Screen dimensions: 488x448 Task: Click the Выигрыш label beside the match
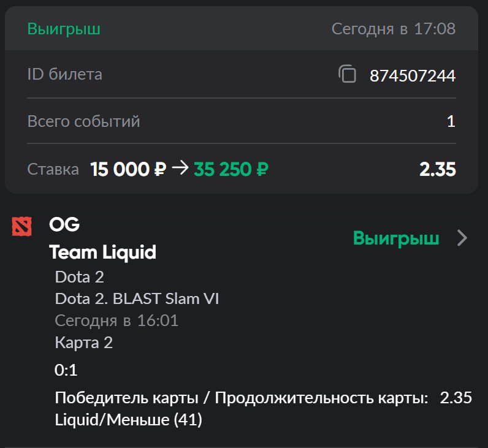tap(395, 238)
